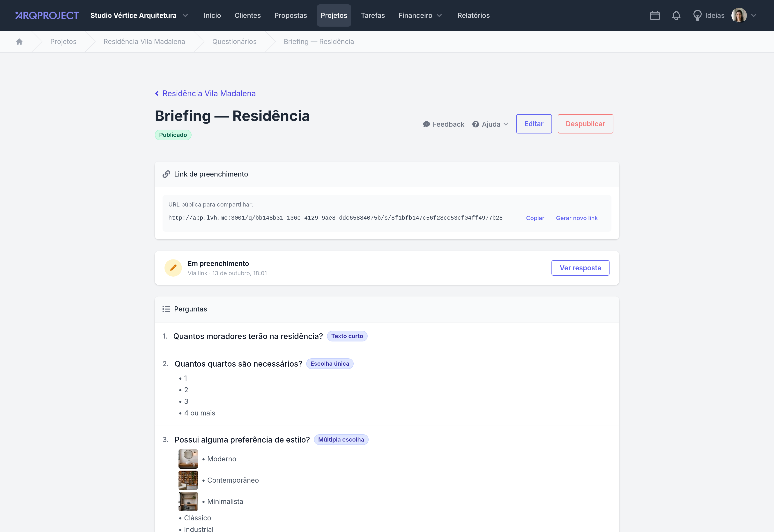Click the list icon beside Perguntas

point(166,309)
